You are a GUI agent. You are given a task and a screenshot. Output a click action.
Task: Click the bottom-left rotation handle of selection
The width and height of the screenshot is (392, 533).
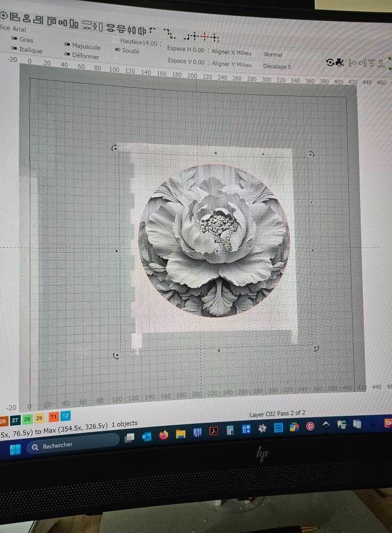(116, 356)
